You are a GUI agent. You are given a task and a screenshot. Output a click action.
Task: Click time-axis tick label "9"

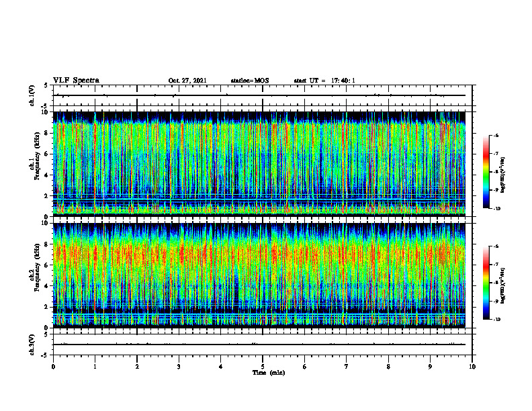tap(430, 367)
